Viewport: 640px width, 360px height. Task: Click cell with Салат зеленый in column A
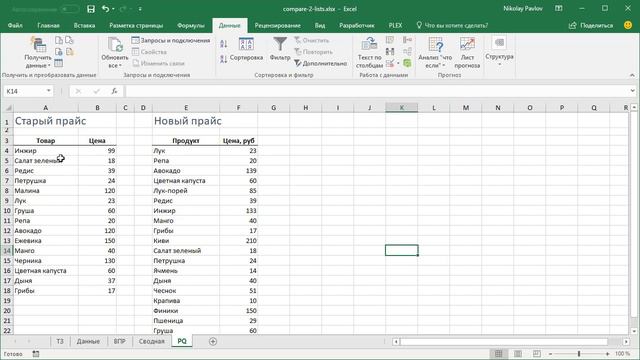46,161
